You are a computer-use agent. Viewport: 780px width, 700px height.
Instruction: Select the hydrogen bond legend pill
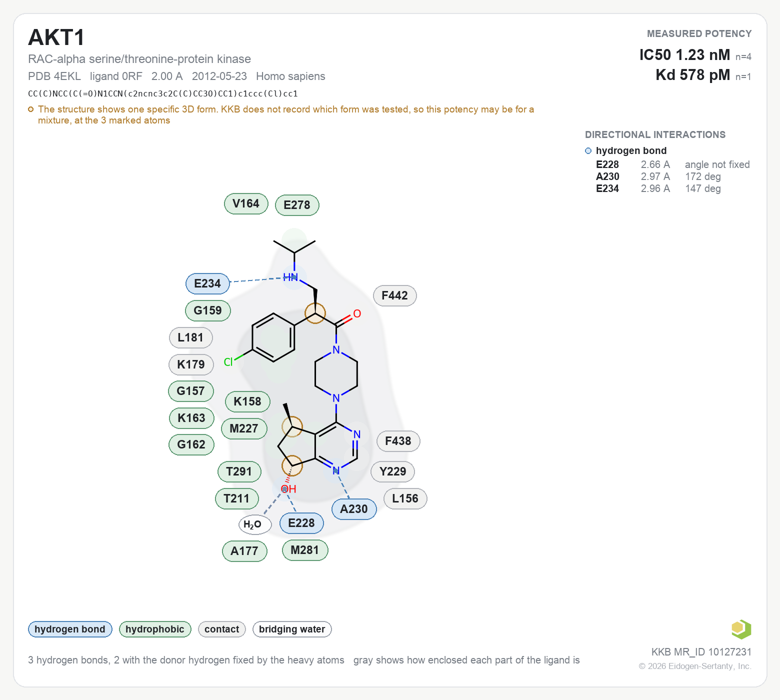[x=70, y=629]
